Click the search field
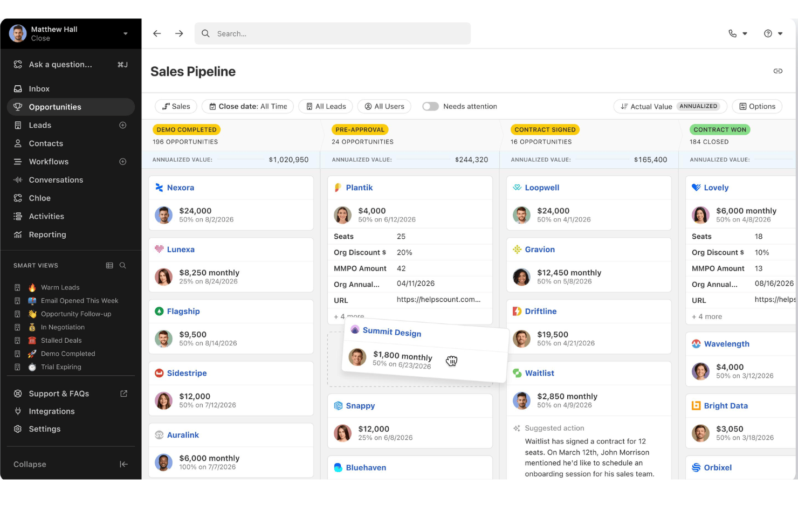798x532 pixels. click(x=333, y=33)
